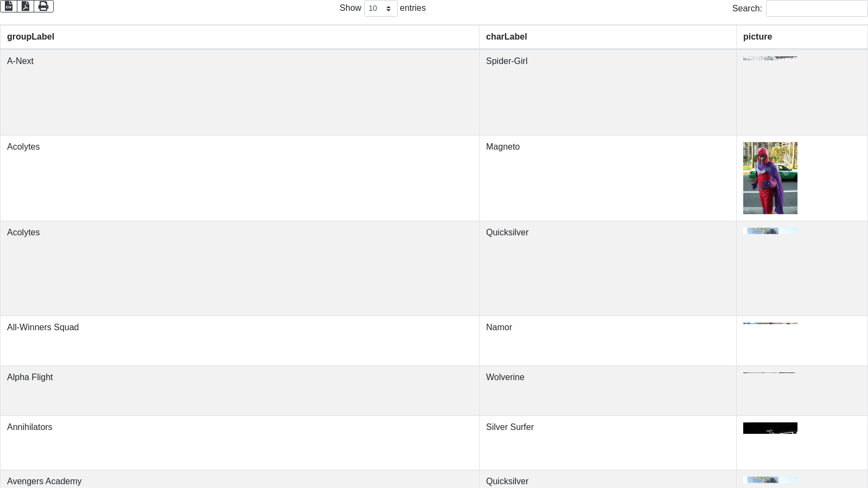Focus the Search input field
The image size is (868, 488).
(816, 8)
